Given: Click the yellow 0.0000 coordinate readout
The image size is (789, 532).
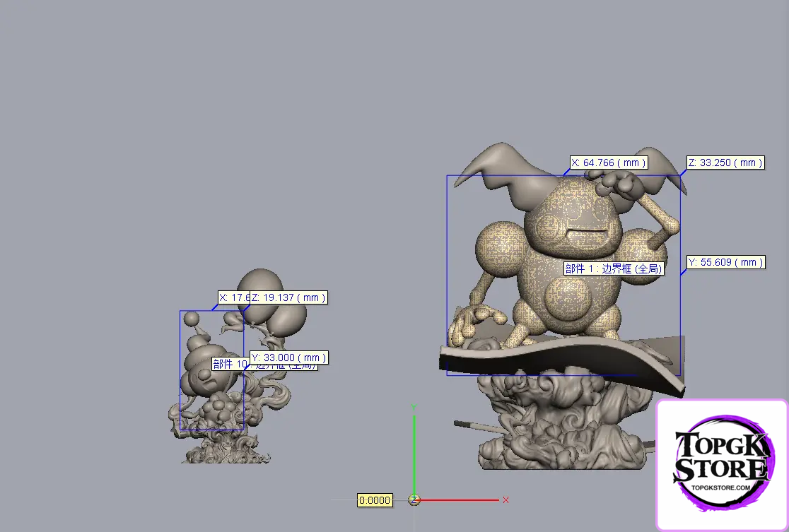Looking at the screenshot, I should pyautogui.click(x=375, y=500).
